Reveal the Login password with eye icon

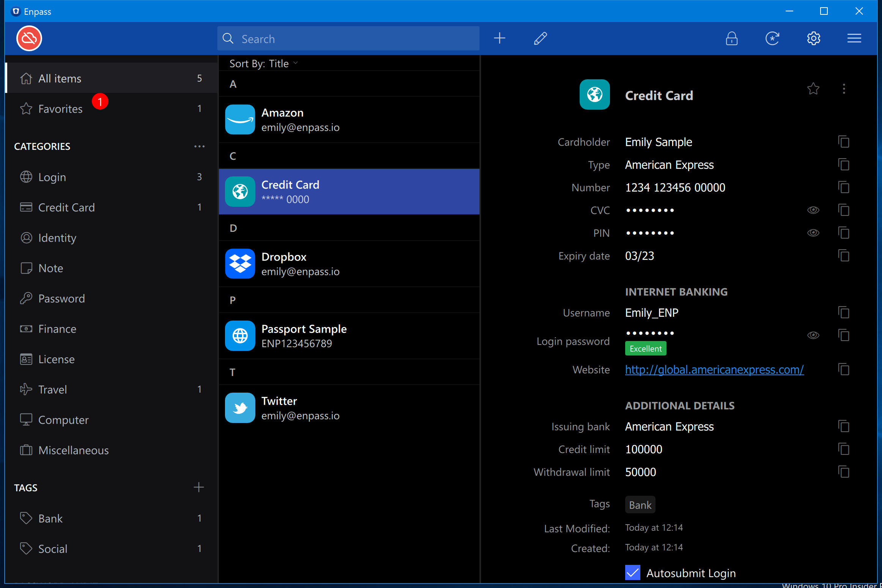(x=813, y=335)
